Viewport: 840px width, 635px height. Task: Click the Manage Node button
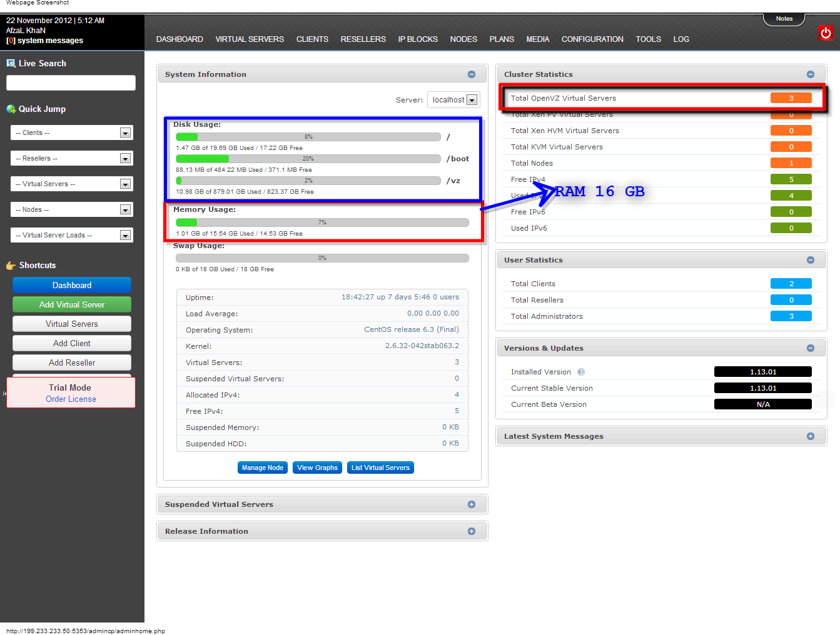pos(263,467)
